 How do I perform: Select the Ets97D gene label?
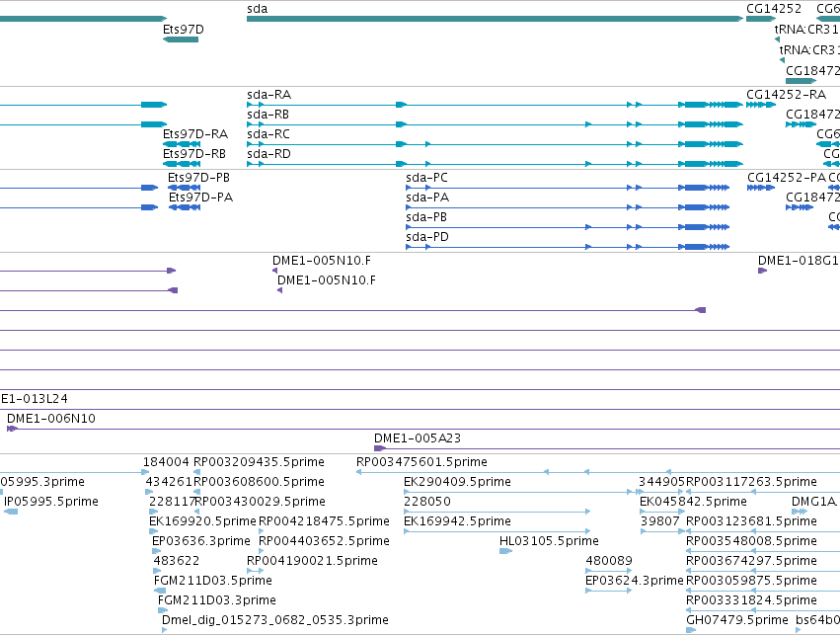tap(184, 29)
